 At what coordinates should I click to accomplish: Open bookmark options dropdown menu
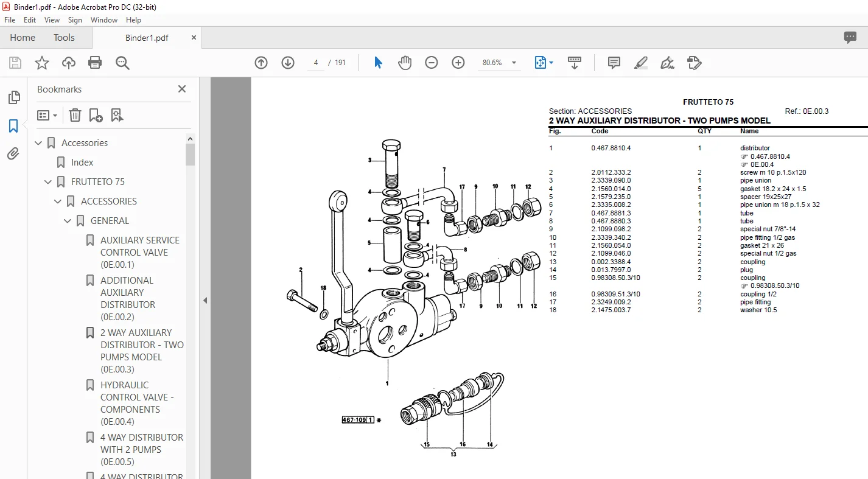pos(47,115)
